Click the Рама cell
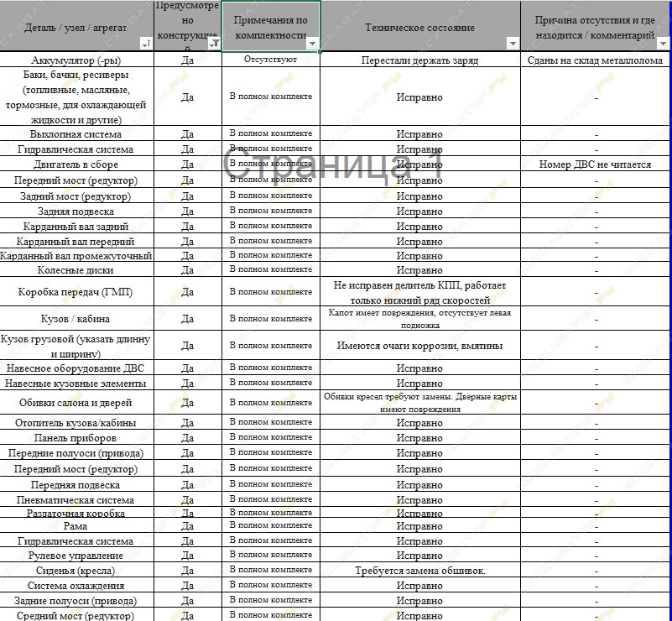Image resolution: width=672 pixels, height=621 pixels. (76, 525)
